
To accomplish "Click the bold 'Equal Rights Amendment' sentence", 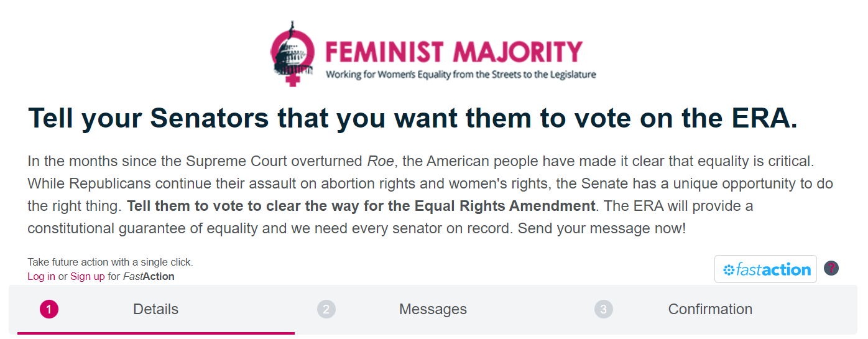I will 361,206.
